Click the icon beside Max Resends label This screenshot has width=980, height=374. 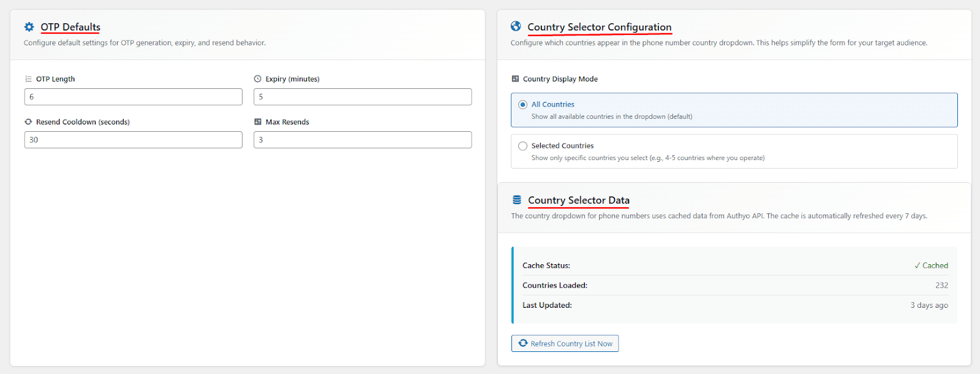[x=258, y=122]
